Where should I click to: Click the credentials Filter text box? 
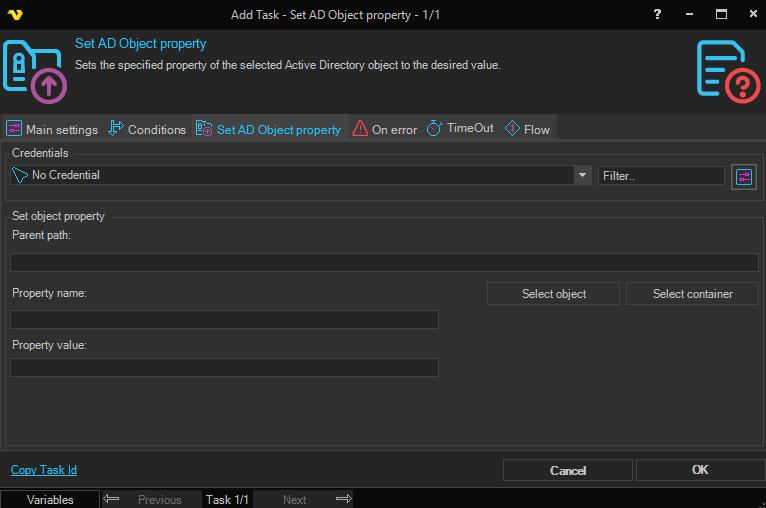point(660,176)
